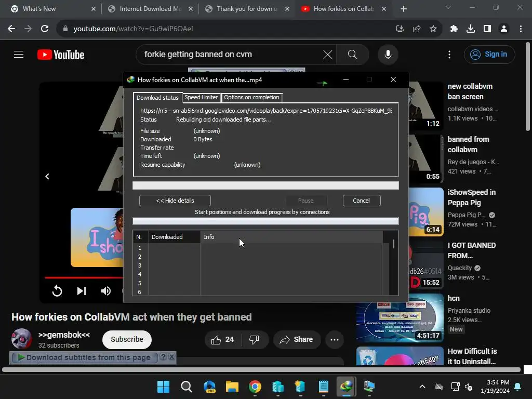The height and width of the screenshot is (399, 532).
Task: Open Chrome extensions puzzle icon
Action: click(x=454, y=29)
